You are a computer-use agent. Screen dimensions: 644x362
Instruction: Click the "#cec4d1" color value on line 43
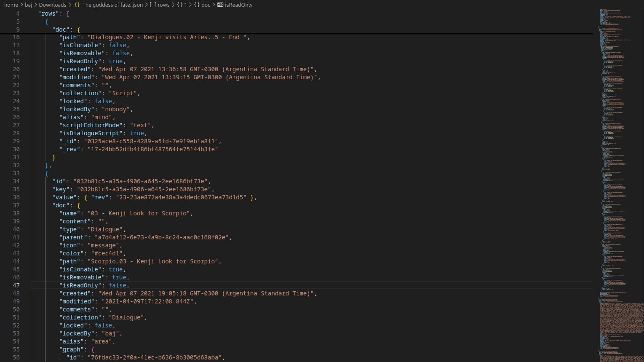click(108, 253)
